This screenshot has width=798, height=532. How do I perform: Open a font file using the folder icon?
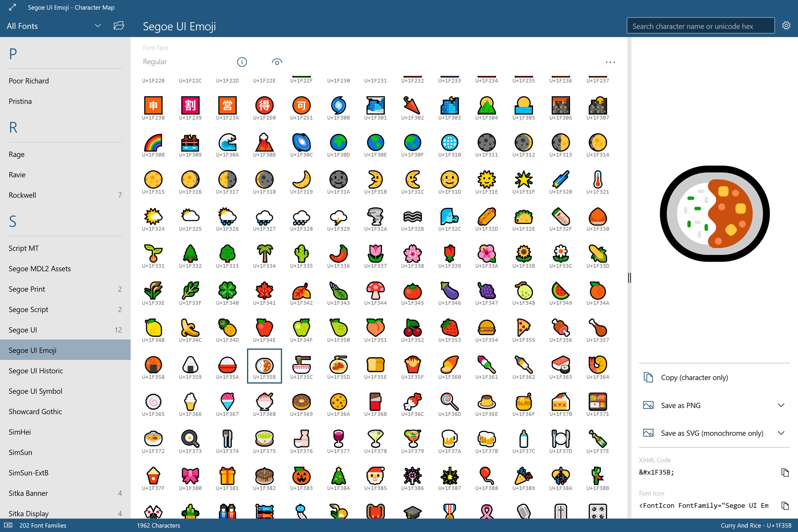[x=119, y=25]
